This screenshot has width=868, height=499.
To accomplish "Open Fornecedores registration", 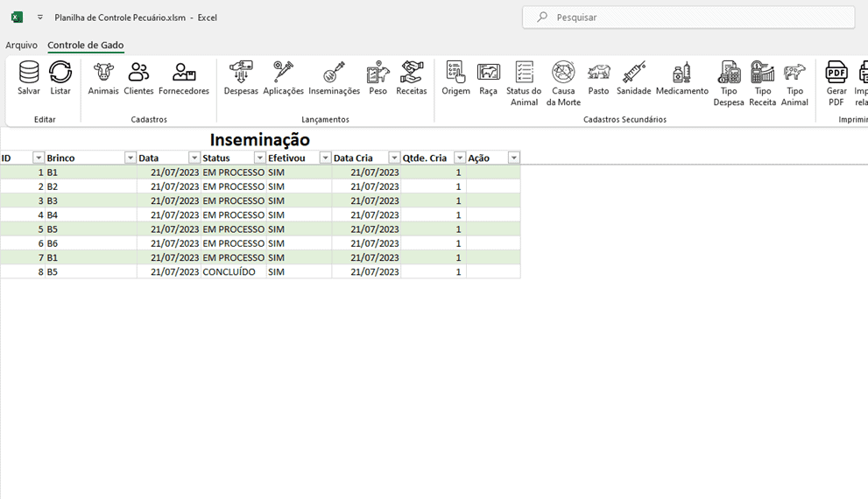I will coord(184,73).
